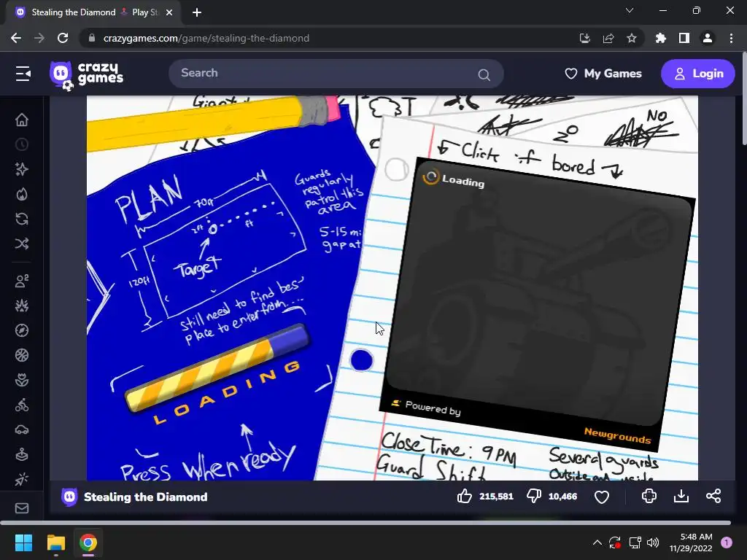Open a new browser tab
The width and height of the screenshot is (747, 560).
(197, 12)
